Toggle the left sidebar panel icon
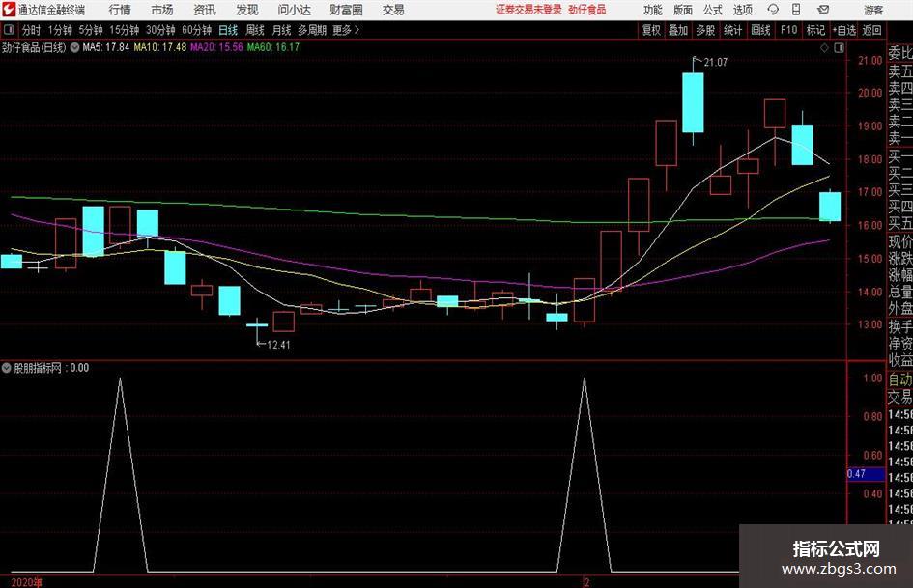 pos(9,30)
